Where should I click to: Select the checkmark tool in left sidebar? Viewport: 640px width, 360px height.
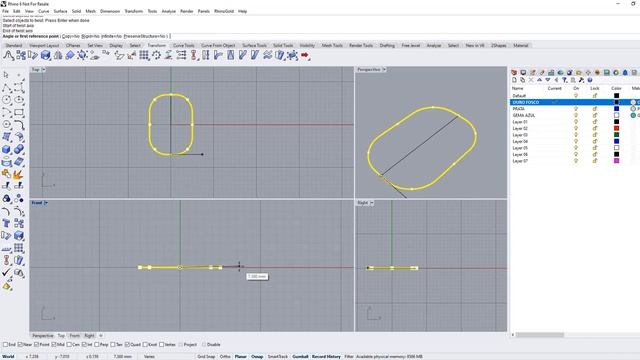coord(6,272)
